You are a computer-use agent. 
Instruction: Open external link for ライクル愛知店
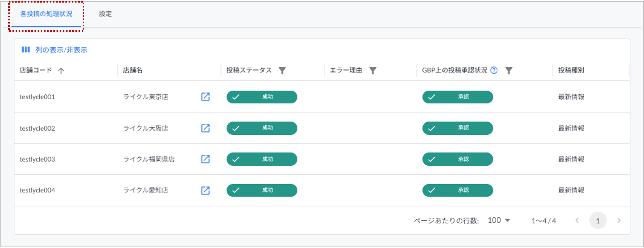pos(206,190)
